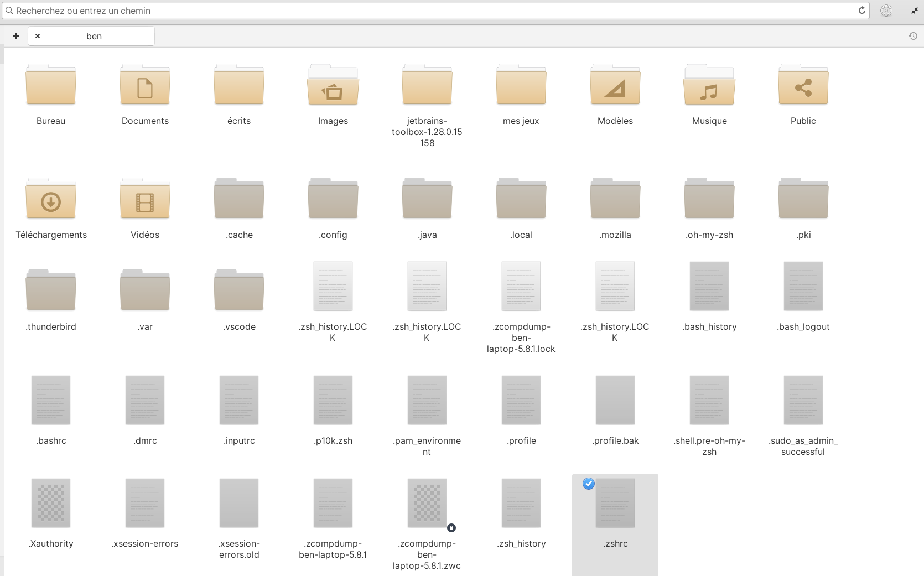This screenshot has height=576, width=924.
Task: Select the Modèles folder
Action: [x=615, y=85]
